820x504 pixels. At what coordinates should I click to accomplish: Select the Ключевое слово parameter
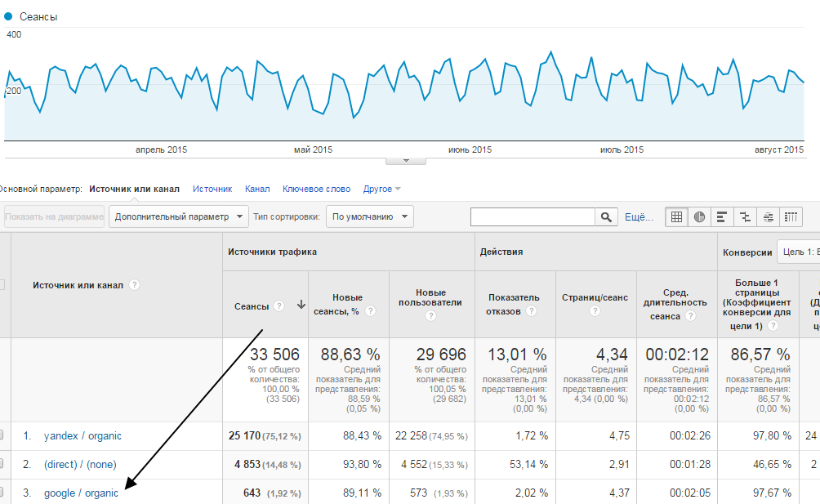(316, 189)
